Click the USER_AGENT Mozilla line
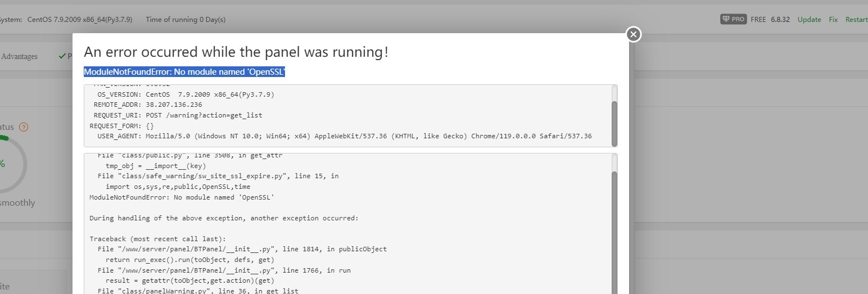This screenshot has height=294, width=868. pyautogui.click(x=341, y=136)
